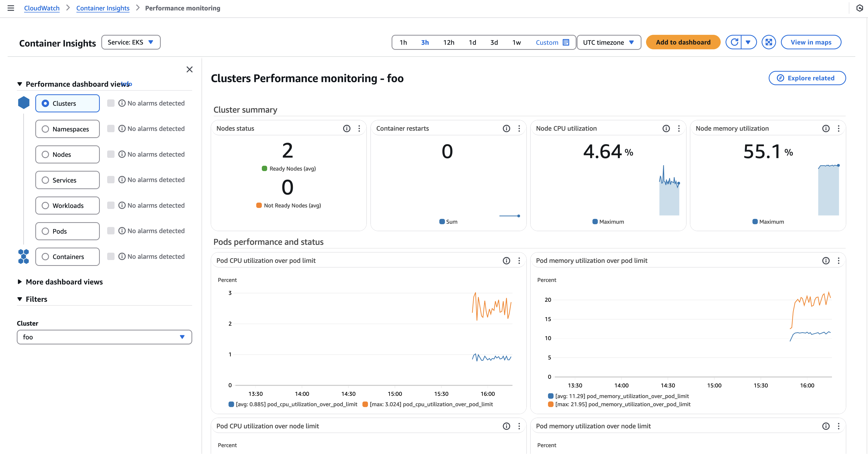Open the refresh interval dropdown arrow
The height and width of the screenshot is (454, 868).
748,42
